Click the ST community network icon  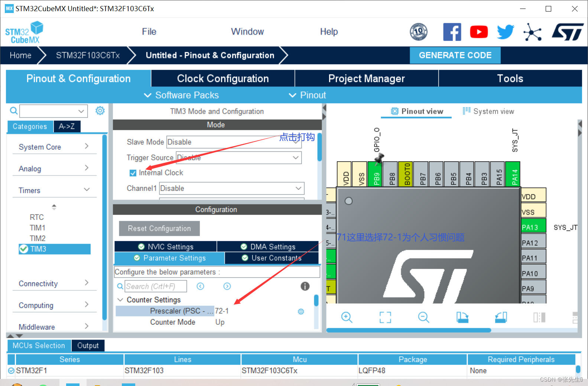pos(532,32)
